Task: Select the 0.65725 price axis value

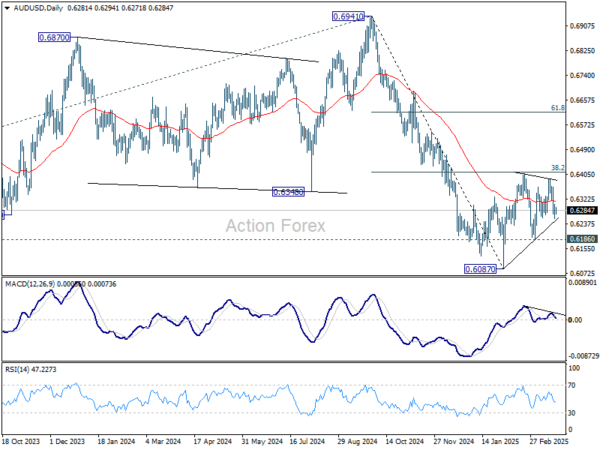Action: click(x=582, y=126)
